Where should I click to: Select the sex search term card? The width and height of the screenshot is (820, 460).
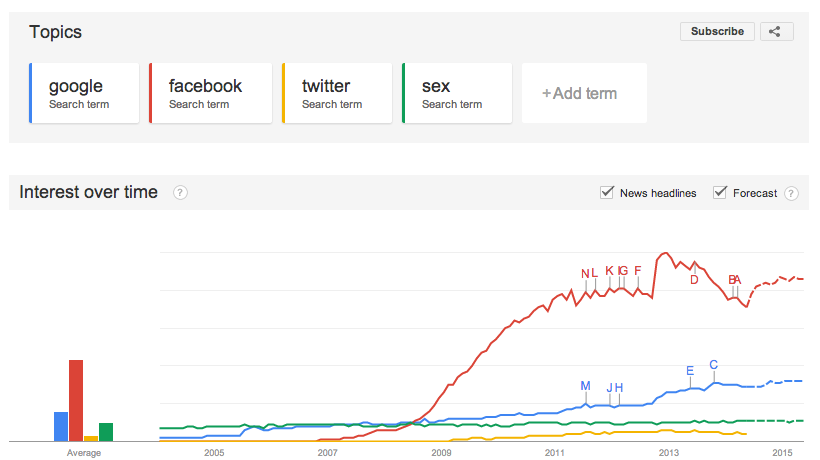(x=457, y=94)
